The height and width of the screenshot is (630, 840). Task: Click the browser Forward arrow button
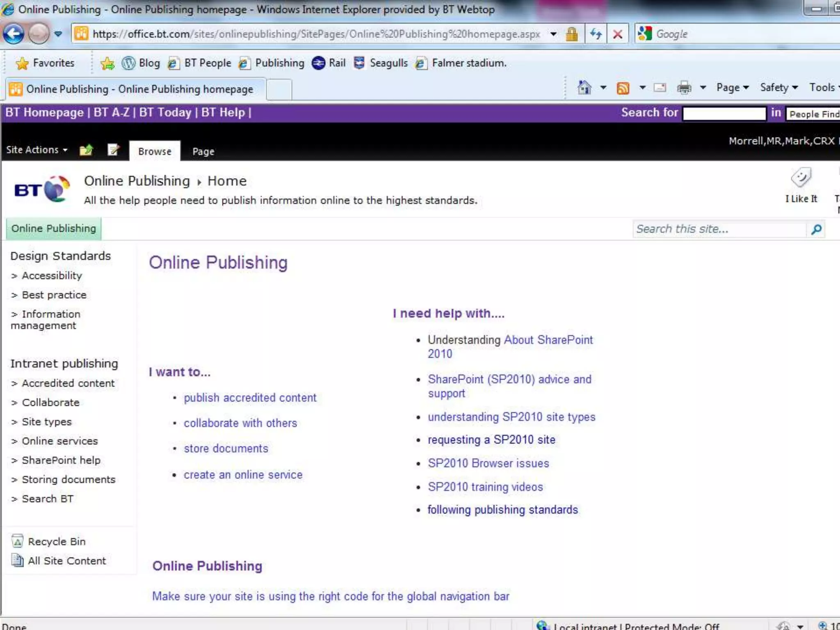pos(39,34)
